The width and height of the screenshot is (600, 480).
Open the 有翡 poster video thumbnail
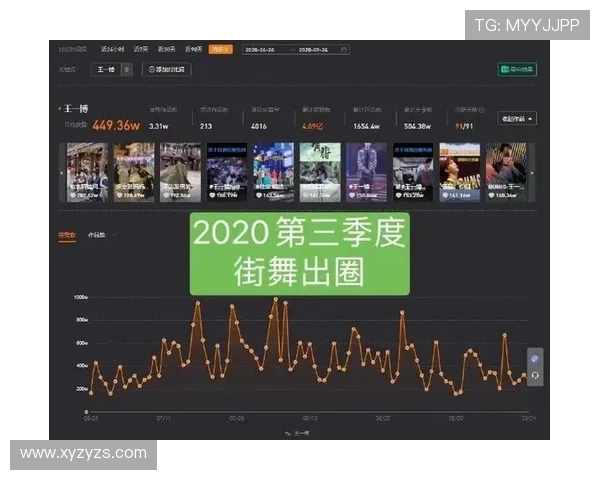pyautogui.click(x=320, y=173)
